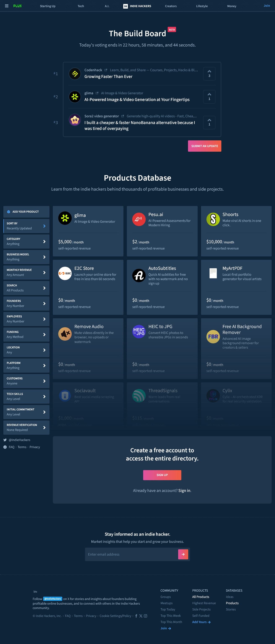Open the Tech nav item

(80, 6)
